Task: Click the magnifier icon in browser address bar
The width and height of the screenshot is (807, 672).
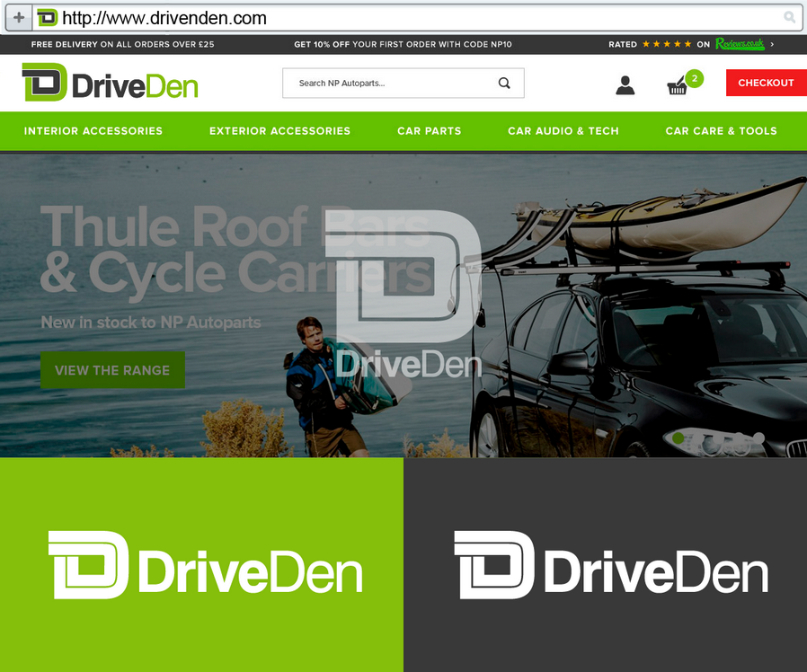Action: pyautogui.click(x=789, y=17)
